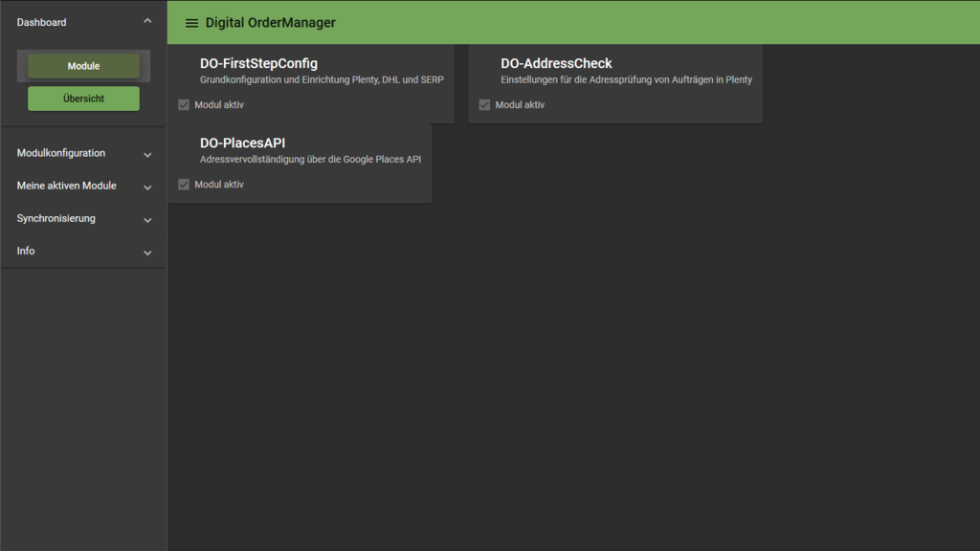Open the DO-FirstStepConfig module title

click(x=258, y=64)
